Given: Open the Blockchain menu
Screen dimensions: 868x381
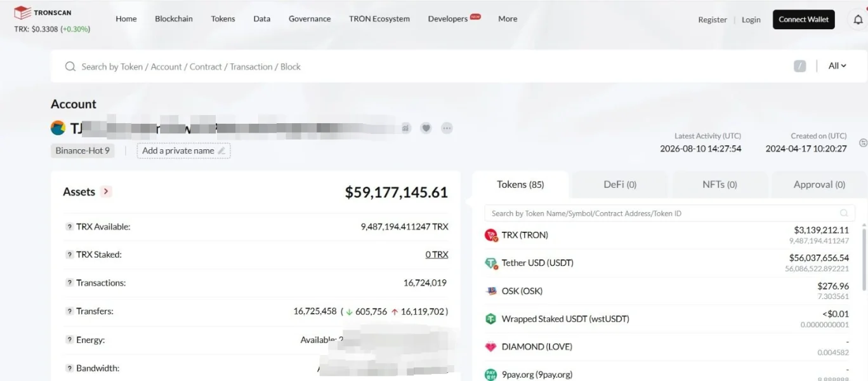Looking at the screenshot, I should [x=174, y=19].
